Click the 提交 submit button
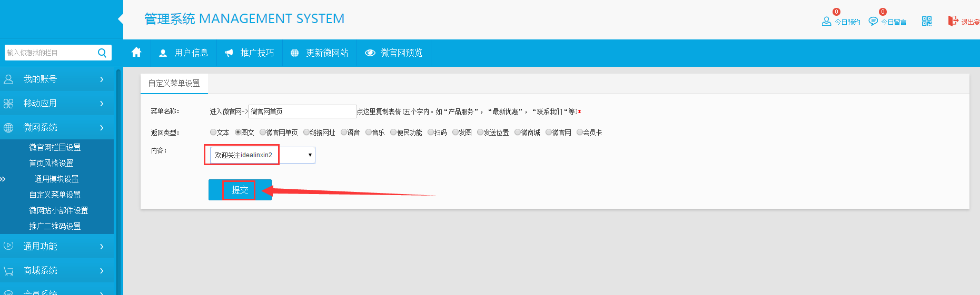The image size is (980, 295). (240, 190)
